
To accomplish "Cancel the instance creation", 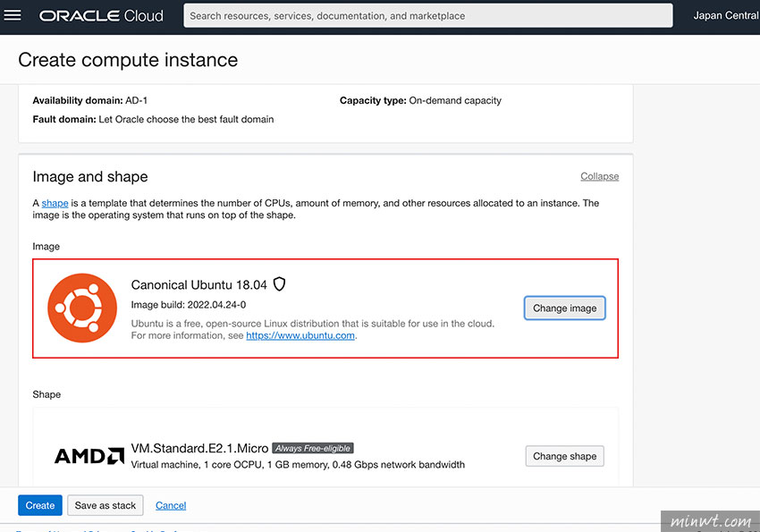I will 171,505.
